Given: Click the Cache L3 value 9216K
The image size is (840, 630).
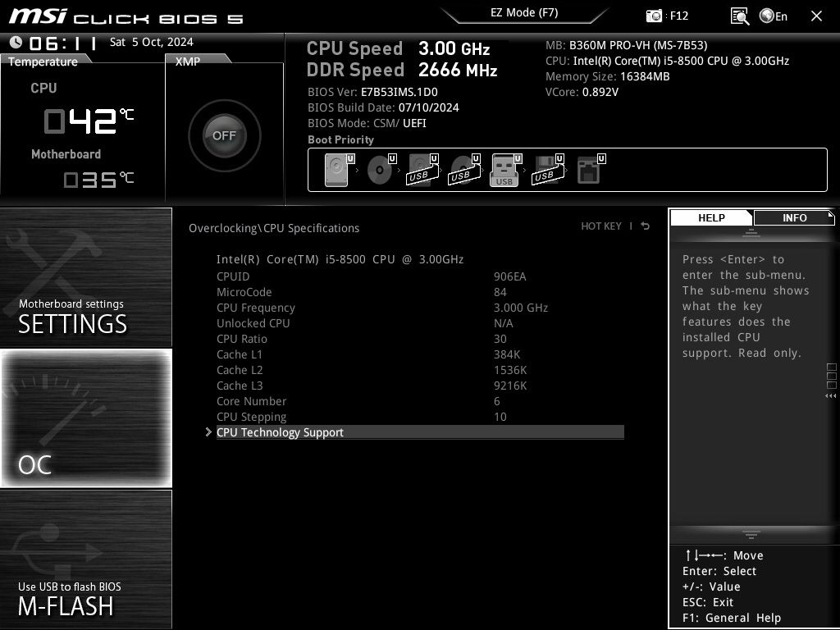Looking at the screenshot, I should pyautogui.click(x=510, y=386).
